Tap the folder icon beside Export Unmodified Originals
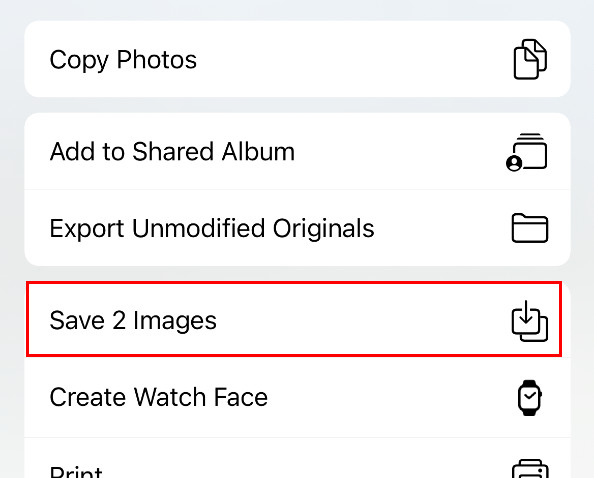This screenshot has height=478, width=594. (x=530, y=228)
